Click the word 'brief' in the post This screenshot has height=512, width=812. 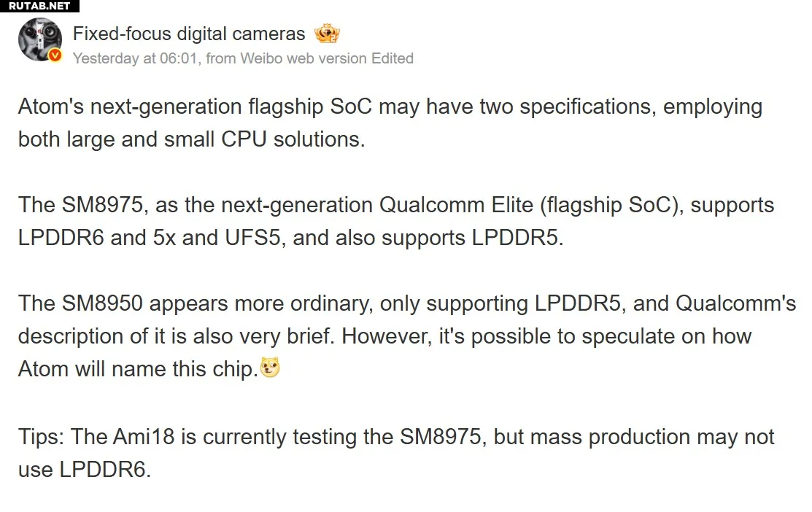coord(306,336)
